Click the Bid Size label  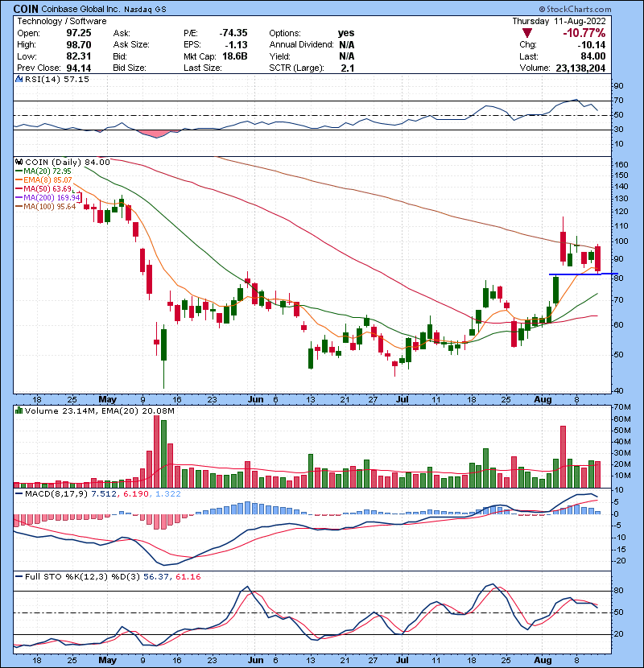(130, 68)
